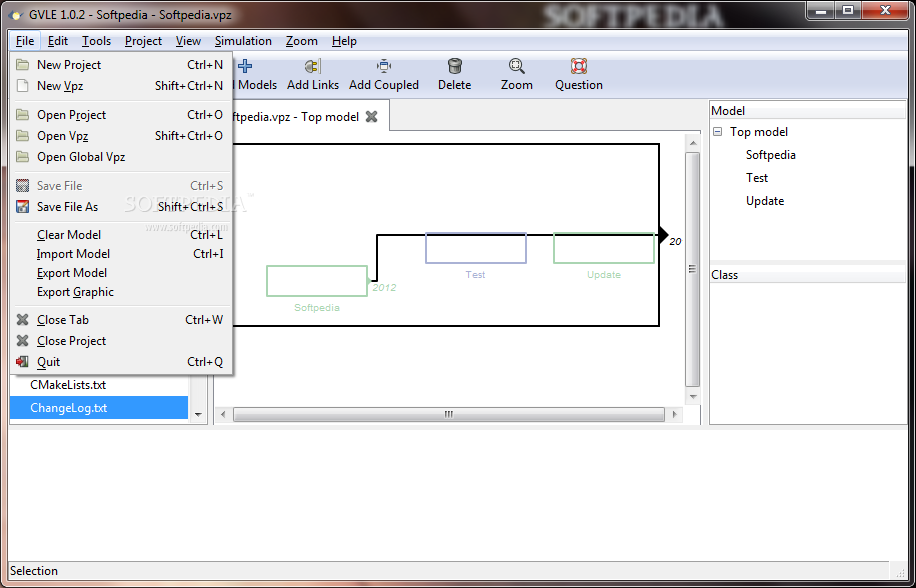Click the Model panel column header
Image resolution: width=916 pixels, height=588 pixels.
tap(808, 111)
